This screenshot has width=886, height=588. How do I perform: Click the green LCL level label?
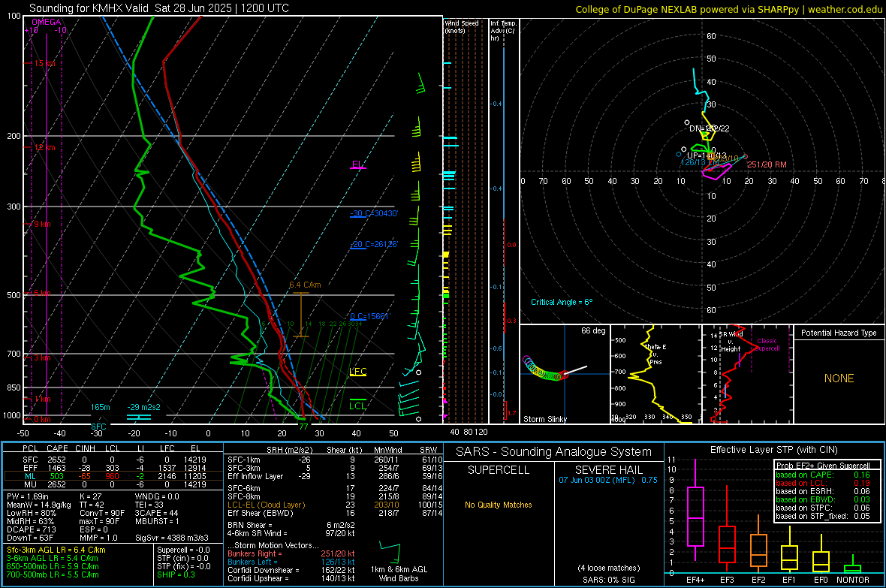pos(357,406)
